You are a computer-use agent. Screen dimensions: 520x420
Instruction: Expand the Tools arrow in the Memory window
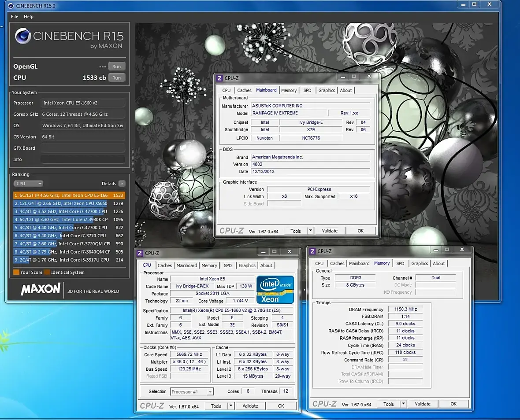[x=403, y=404]
